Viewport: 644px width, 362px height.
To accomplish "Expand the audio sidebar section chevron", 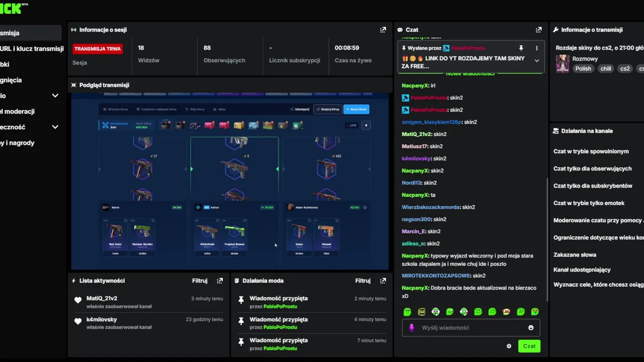I will click(x=55, y=96).
